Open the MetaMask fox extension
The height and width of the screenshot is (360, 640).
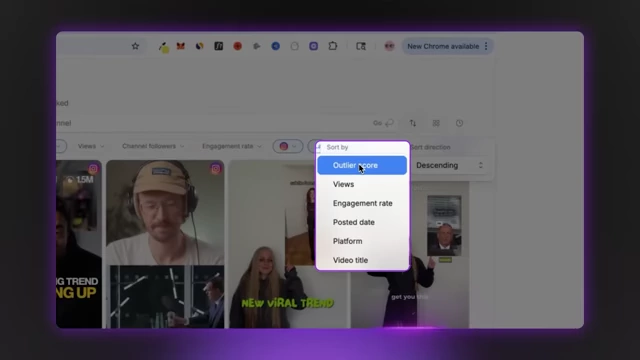point(180,46)
